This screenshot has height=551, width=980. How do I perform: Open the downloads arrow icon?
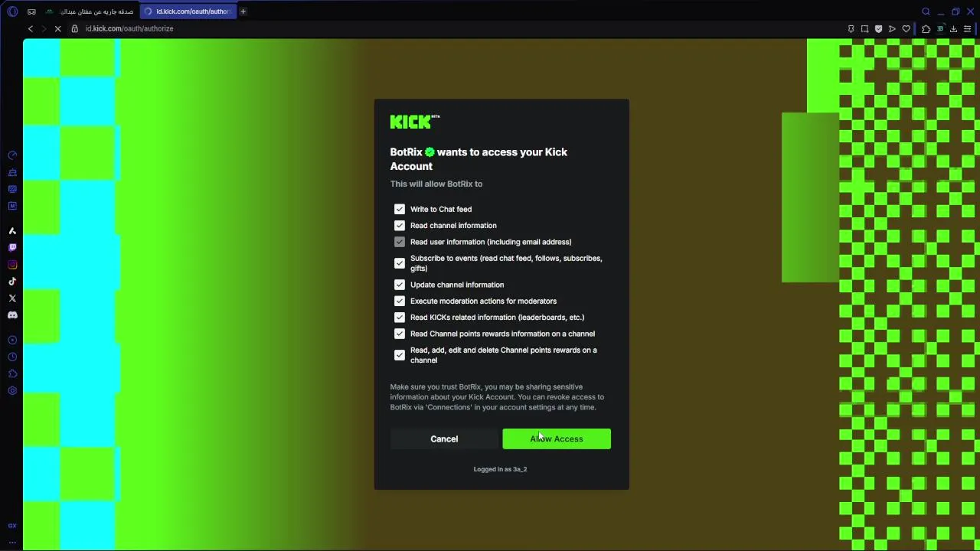pyautogui.click(x=953, y=29)
